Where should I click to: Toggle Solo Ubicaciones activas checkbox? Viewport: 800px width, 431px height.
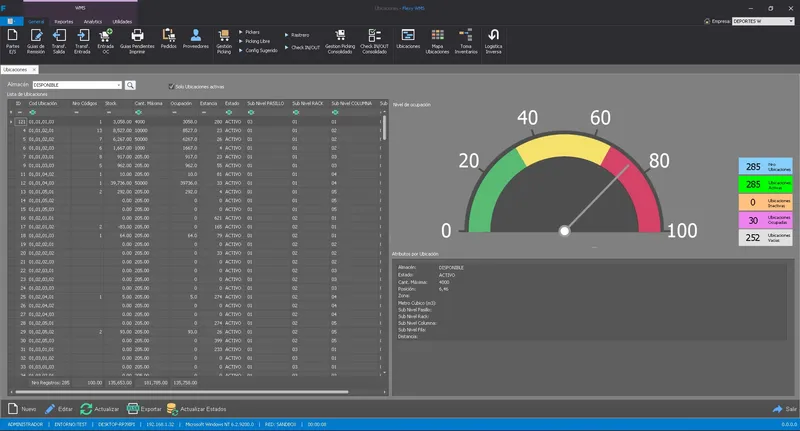[x=171, y=86]
